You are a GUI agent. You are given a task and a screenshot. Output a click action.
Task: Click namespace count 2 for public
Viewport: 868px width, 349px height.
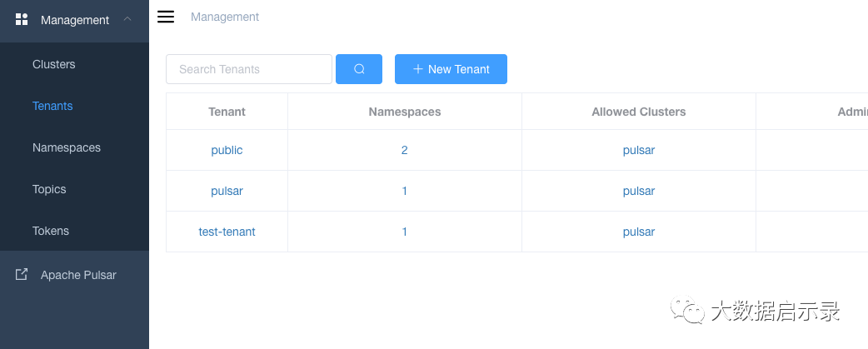404,150
